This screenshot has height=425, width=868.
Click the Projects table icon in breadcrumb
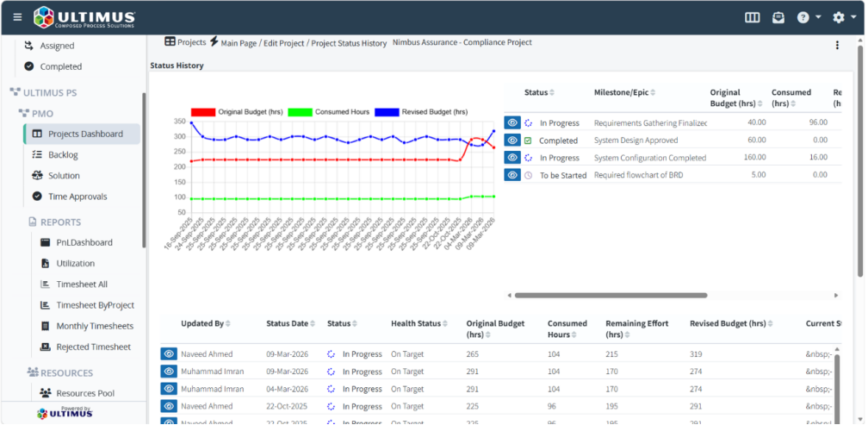click(170, 41)
